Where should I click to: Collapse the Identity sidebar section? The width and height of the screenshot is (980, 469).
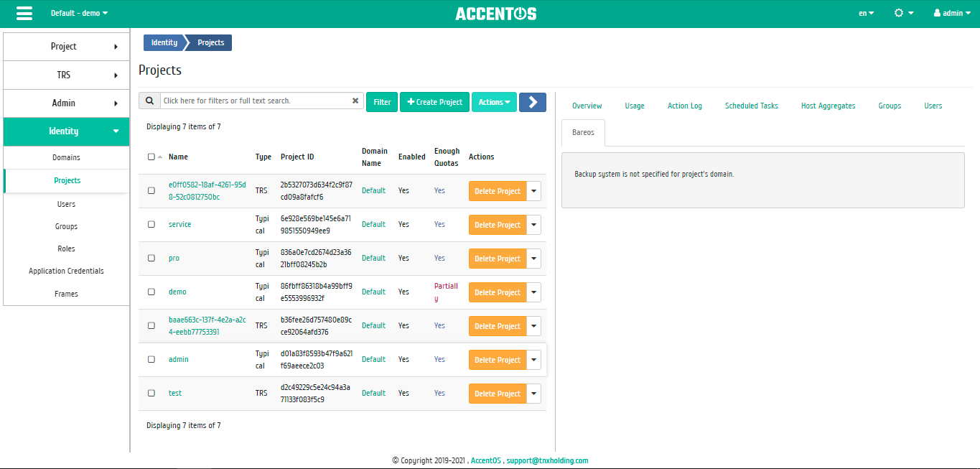pyautogui.click(x=67, y=131)
